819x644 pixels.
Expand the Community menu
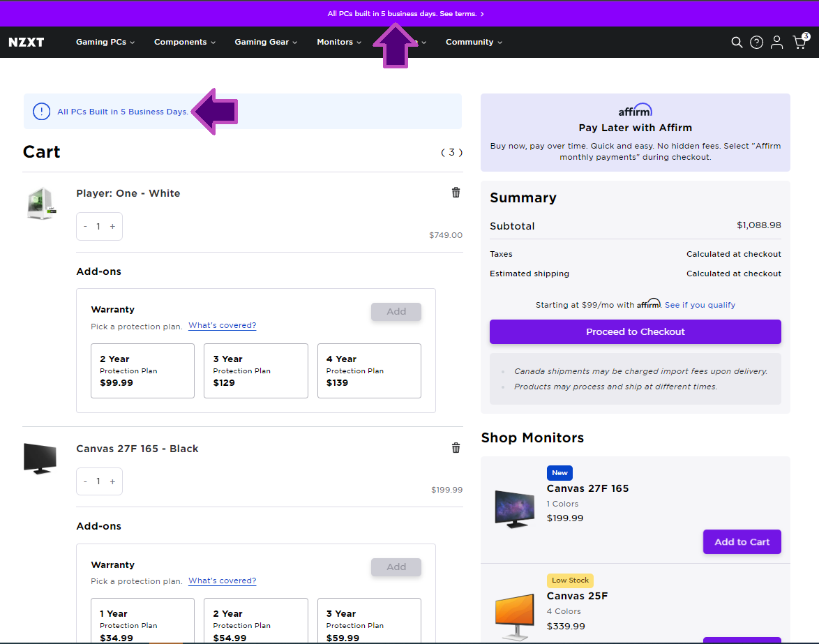(x=474, y=43)
